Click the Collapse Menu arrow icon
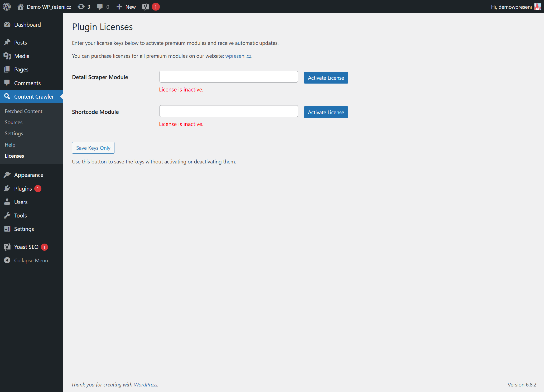This screenshot has width=544, height=392. pyautogui.click(x=7, y=260)
